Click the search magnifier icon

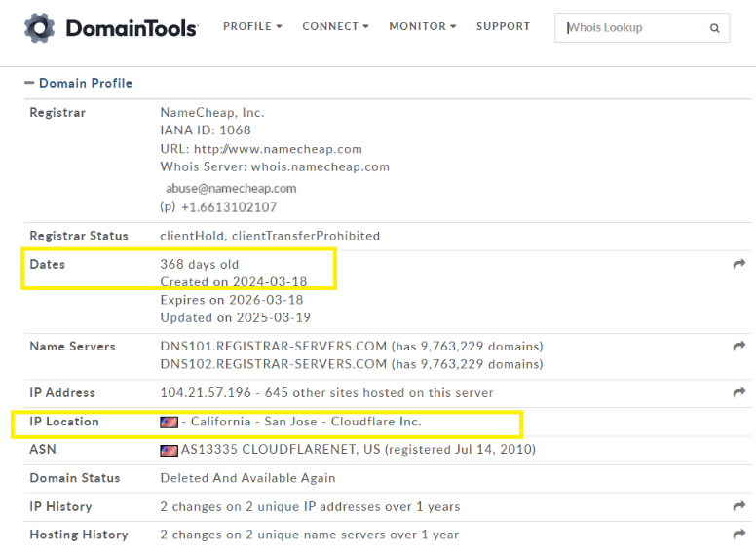[714, 28]
